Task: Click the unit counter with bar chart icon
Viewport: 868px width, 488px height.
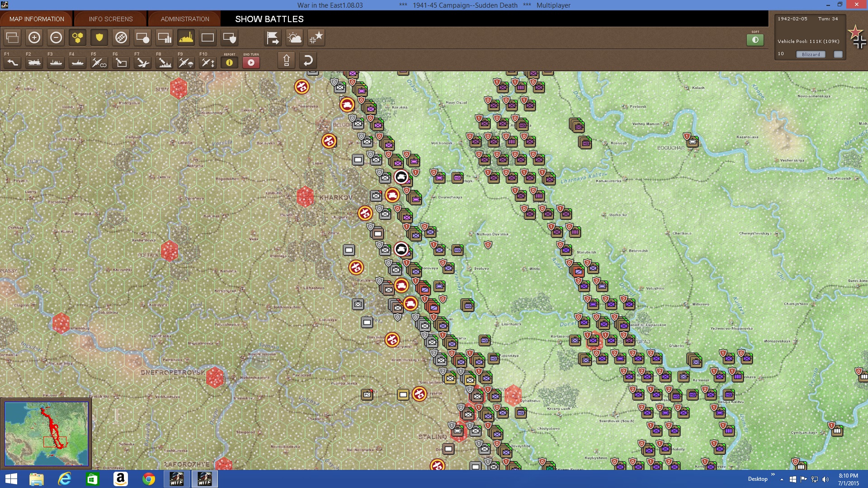Action: pyautogui.click(x=165, y=38)
